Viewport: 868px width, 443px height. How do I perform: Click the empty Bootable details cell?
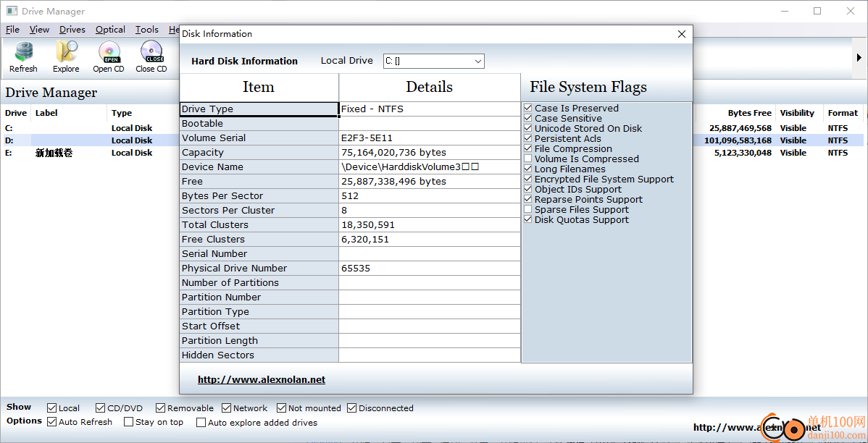(430, 123)
